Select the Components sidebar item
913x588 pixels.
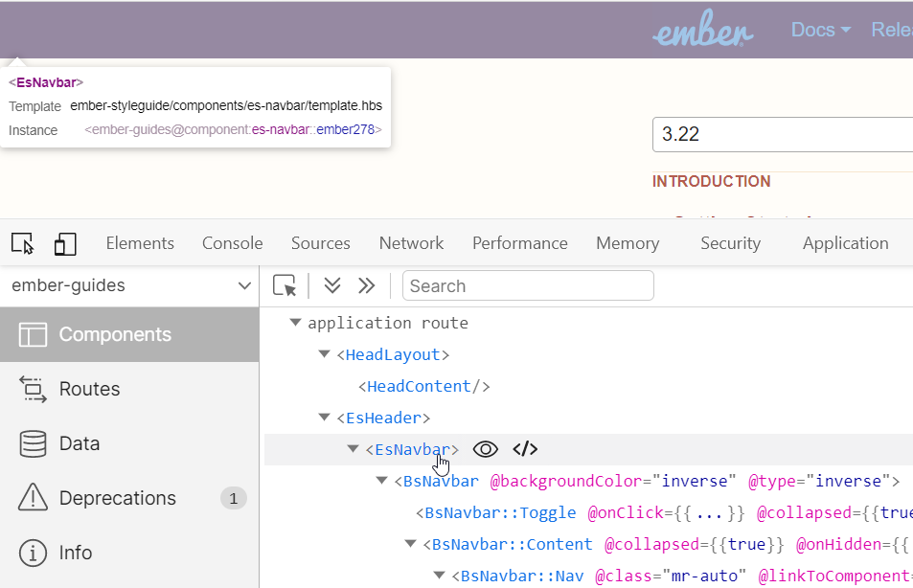coord(115,334)
